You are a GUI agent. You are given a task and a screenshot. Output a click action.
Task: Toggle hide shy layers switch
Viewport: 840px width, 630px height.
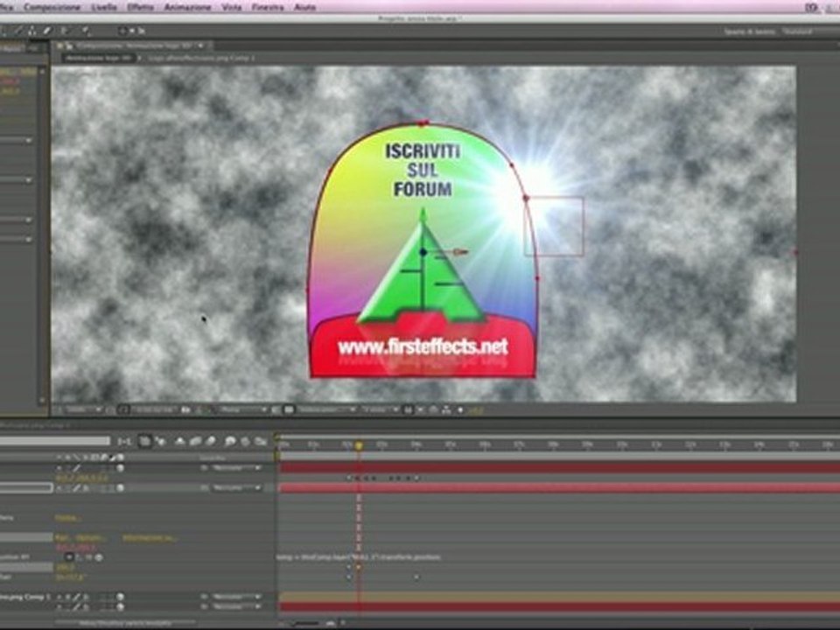click(180, 441)
